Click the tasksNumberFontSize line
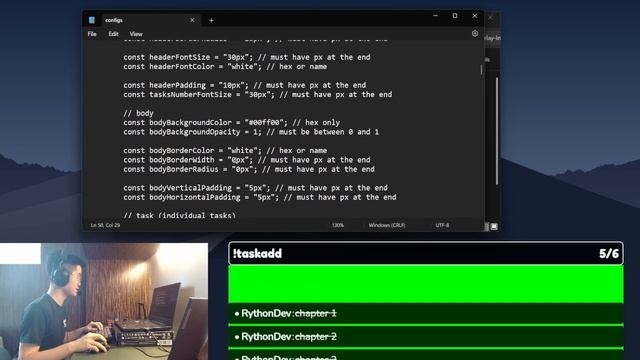The width and height of the screenshot is (640, 360). point(258,94)
